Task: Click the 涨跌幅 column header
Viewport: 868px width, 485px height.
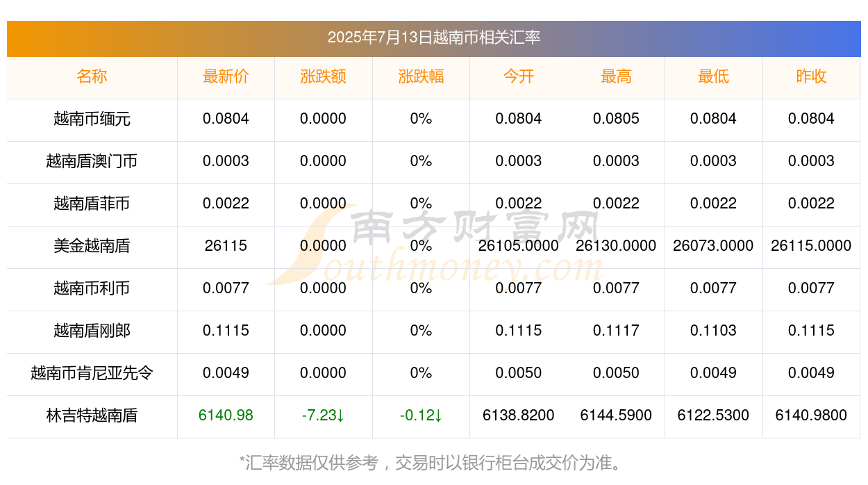Action: pos(421,76)
